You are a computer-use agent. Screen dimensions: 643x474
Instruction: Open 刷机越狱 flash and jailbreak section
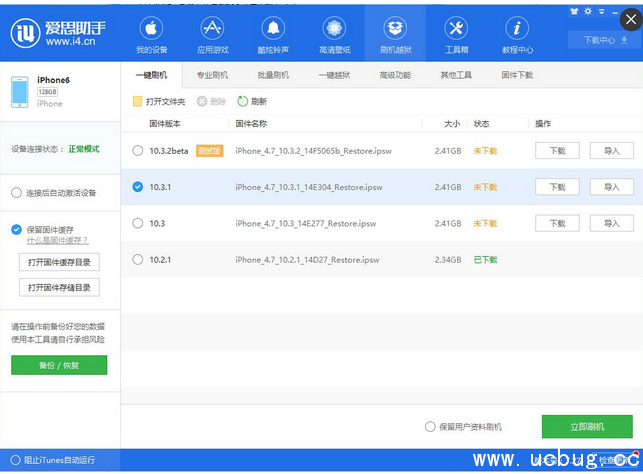[x=395, y=35]
